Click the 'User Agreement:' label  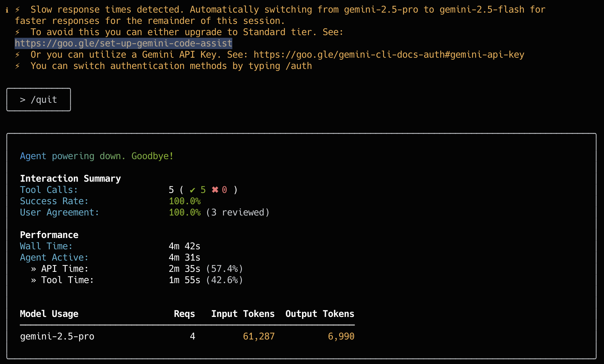point(59,212)
